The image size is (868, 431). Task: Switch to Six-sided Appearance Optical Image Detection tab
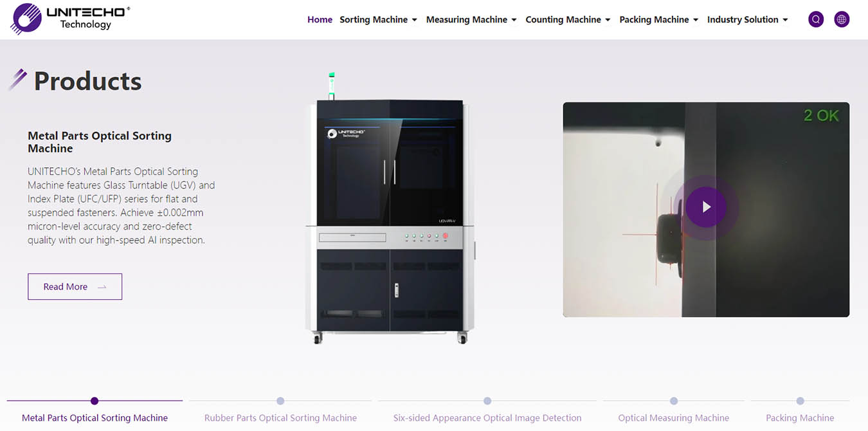click(487, 417)
